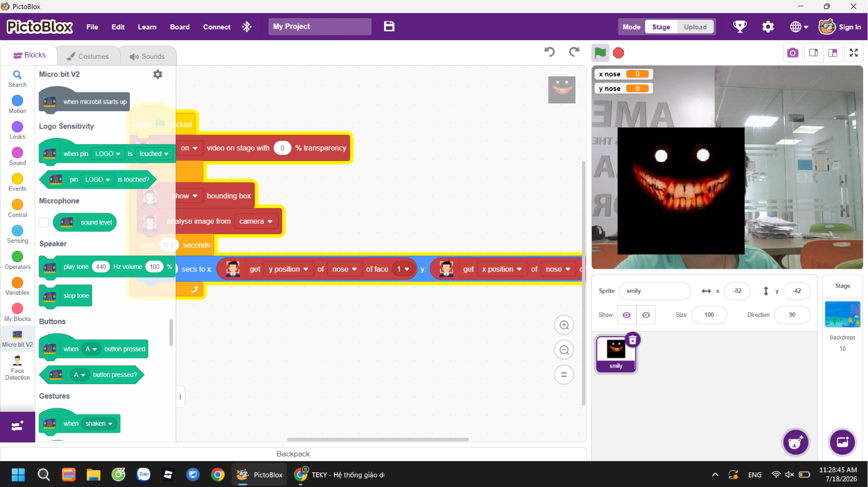Open the choose a sprite button
The image size is (868, 487).
[796, 442]
